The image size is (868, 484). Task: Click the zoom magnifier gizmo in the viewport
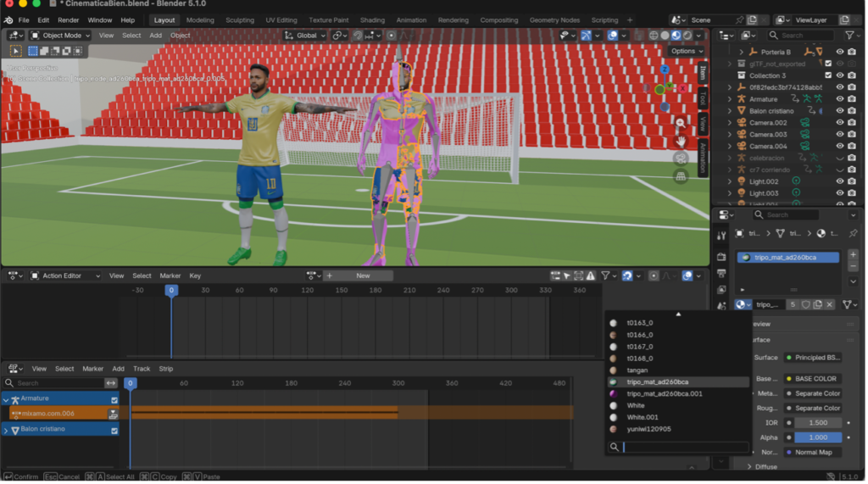point(680,123)
